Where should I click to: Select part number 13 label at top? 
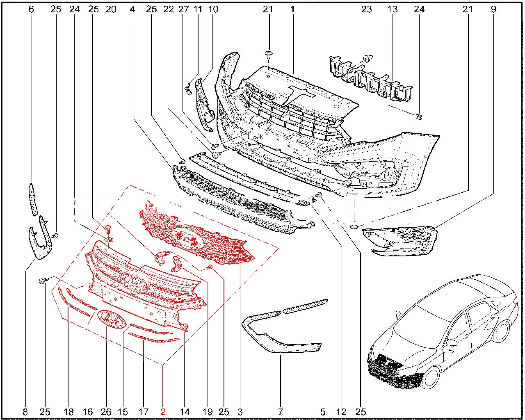[393, 9]
